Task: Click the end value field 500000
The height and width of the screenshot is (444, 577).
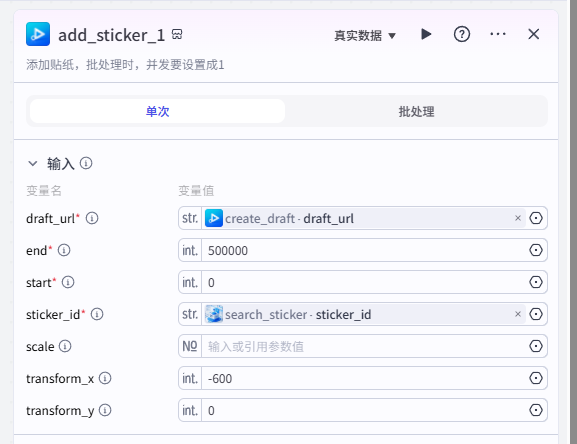Action: (364, 251)
